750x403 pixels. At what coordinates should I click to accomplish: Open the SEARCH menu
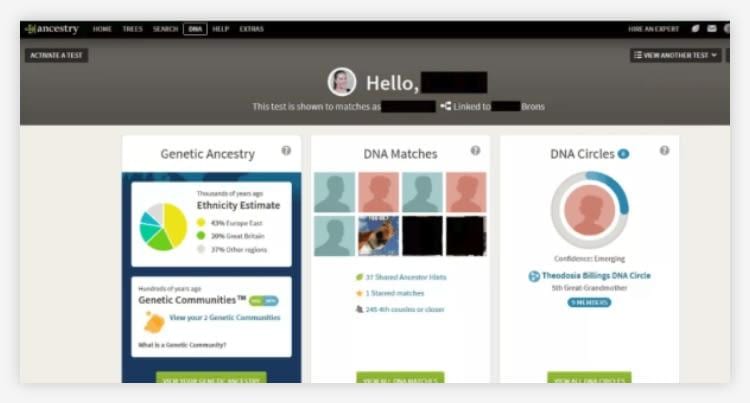(x=165, y=29)
